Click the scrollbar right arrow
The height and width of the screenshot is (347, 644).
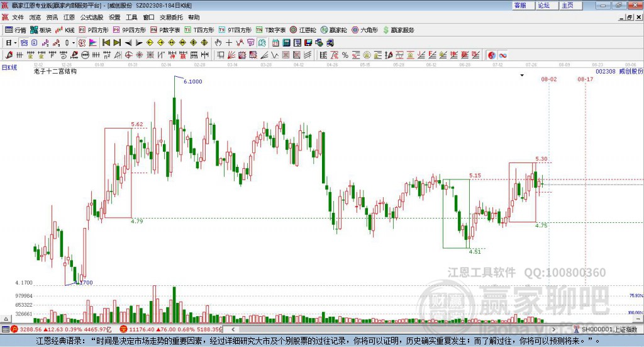pyautogui.click(x=553, y=329)
